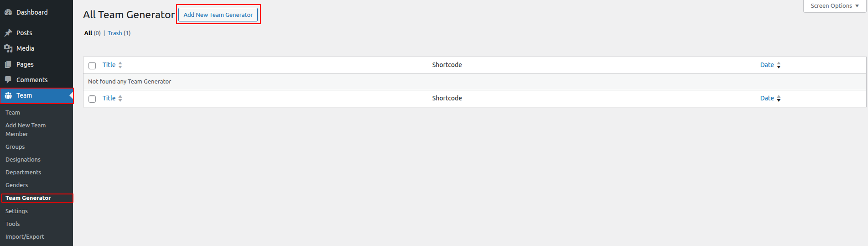Open Import/Export submenu item
Screen dimensions: 868x246
(x=25, y=237)
